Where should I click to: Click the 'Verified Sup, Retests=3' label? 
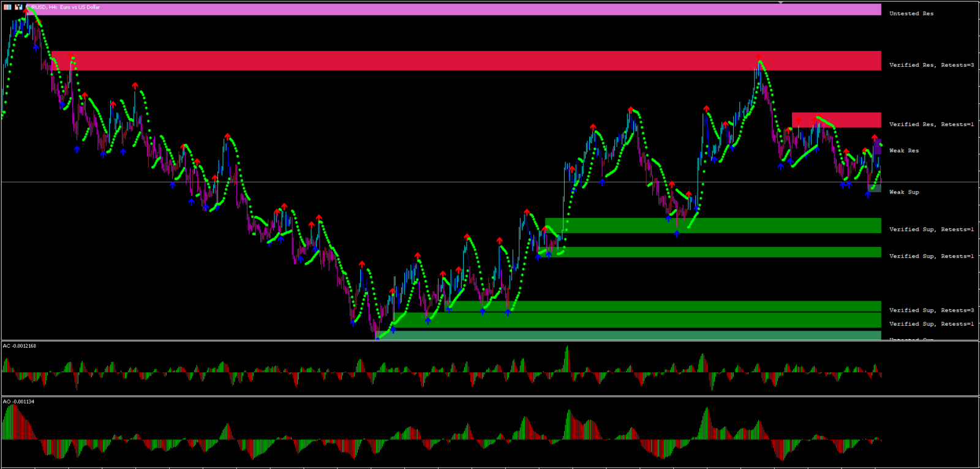[x=931, y=310]
